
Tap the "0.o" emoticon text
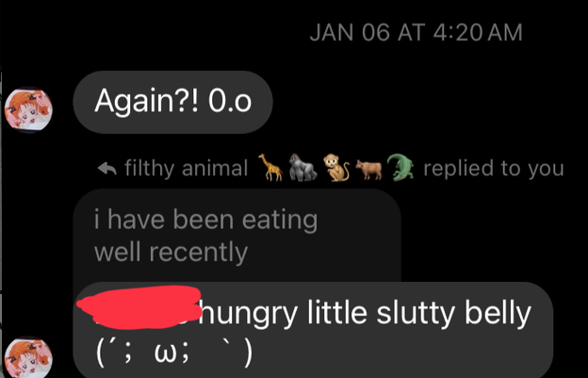230,102
